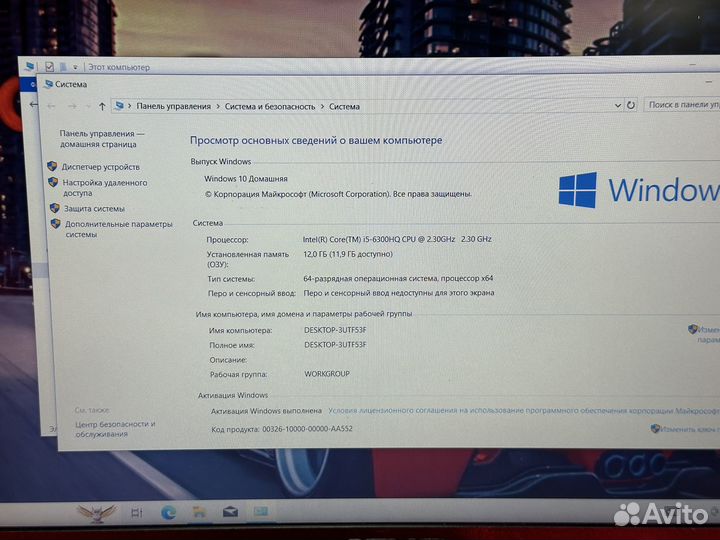
Task: Minimize the Система window
Action: (709, 82)
